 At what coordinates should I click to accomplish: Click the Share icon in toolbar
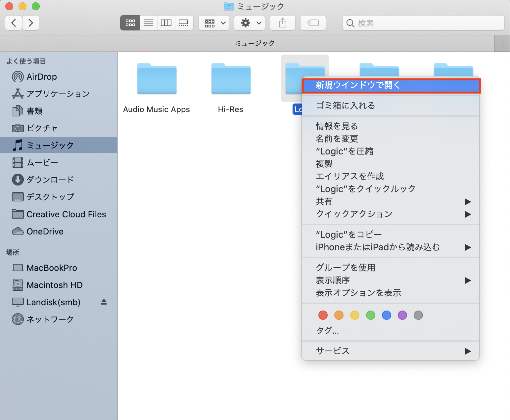click(x=282, y=23)
